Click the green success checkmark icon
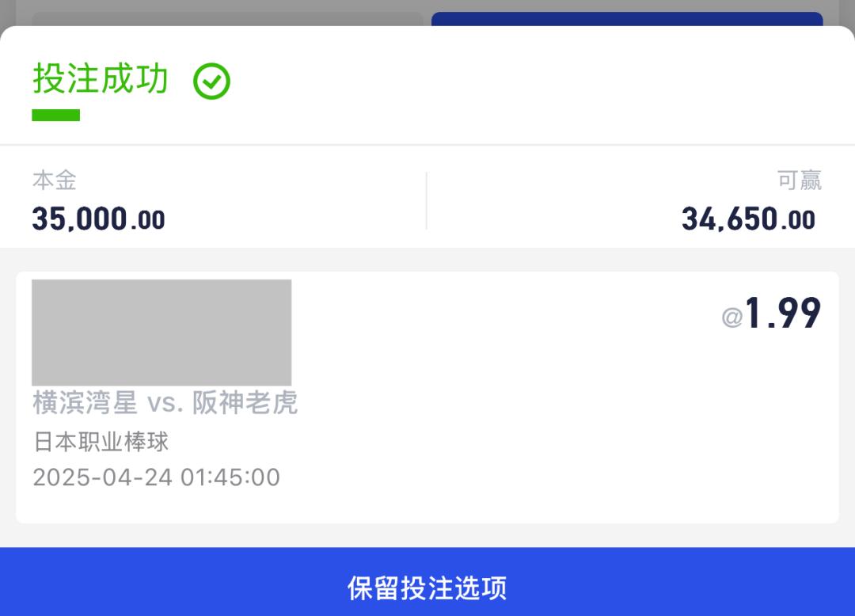855x616 pixels. click(x=211, y=82)
